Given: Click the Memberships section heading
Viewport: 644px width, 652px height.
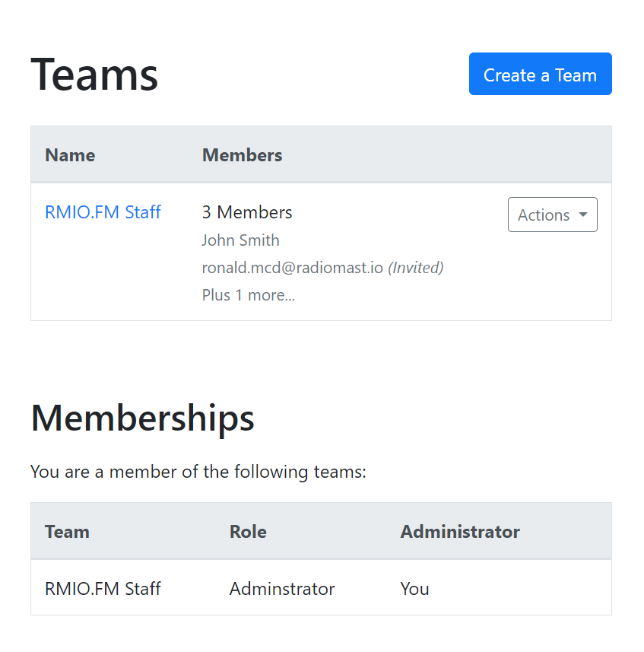Looking at the screenshot, I should click(142, 418).
